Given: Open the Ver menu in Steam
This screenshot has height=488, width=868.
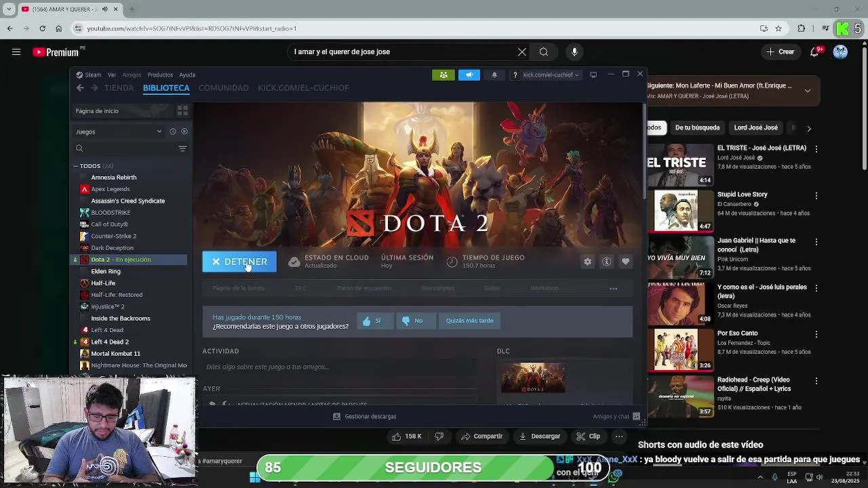Looking at the screenshot, I should pos(112,75).
